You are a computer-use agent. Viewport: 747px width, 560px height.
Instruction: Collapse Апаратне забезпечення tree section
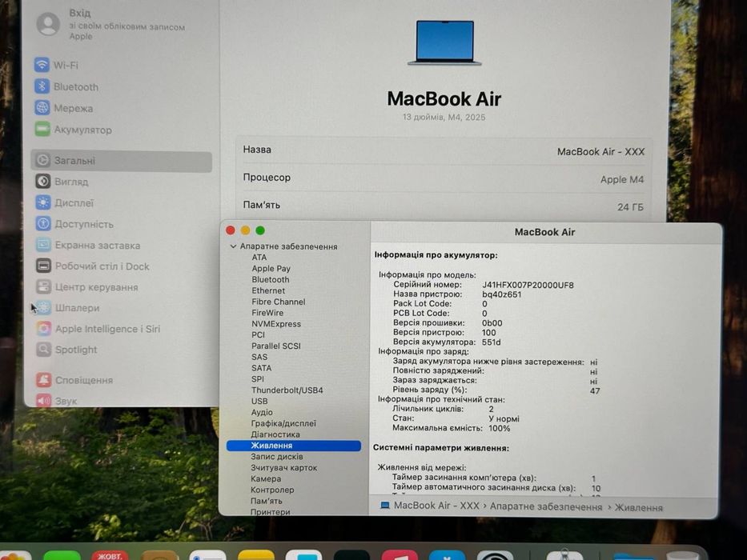coord(233,246)
